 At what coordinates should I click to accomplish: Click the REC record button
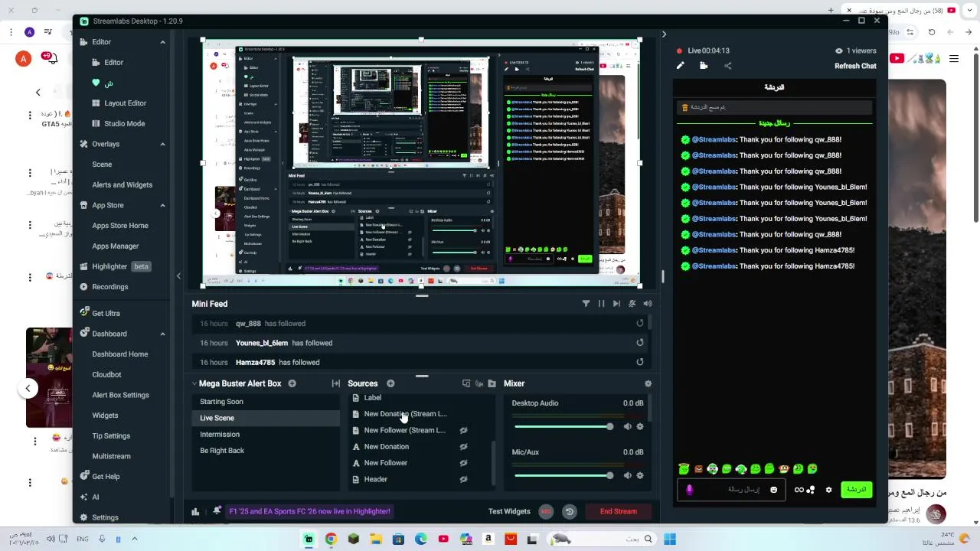(546, 511)
